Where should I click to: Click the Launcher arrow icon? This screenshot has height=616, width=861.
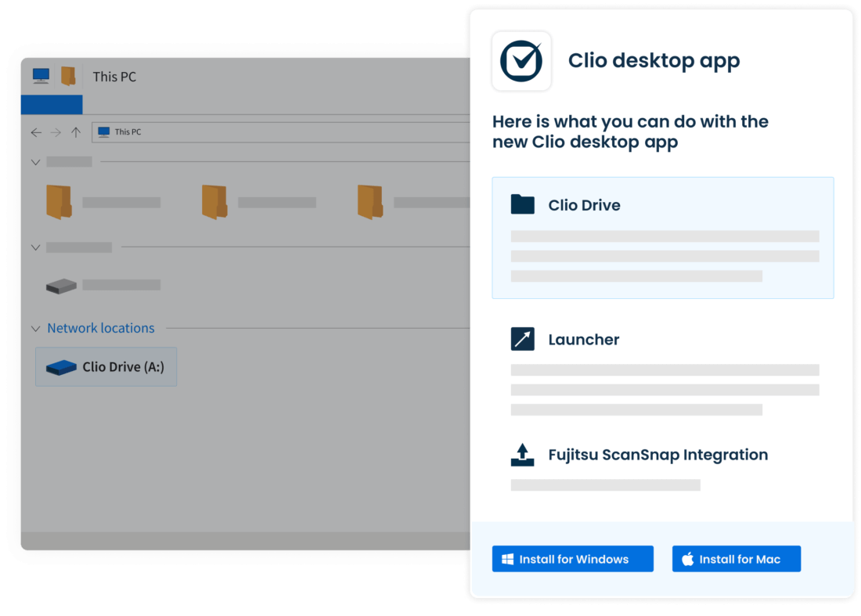click(522, 338)
